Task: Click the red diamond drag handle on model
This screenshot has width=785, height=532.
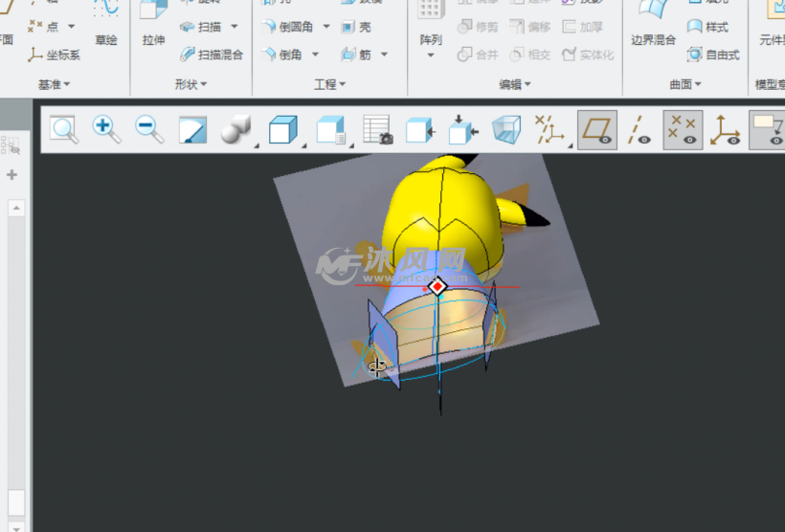Action: tap(437, 286)
